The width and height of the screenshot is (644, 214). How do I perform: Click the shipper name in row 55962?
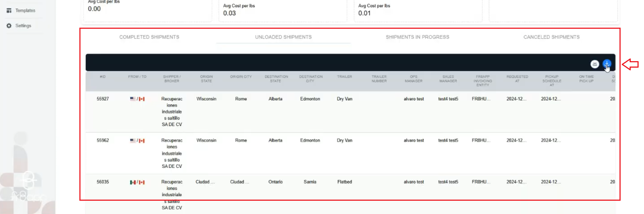(172, 153)
